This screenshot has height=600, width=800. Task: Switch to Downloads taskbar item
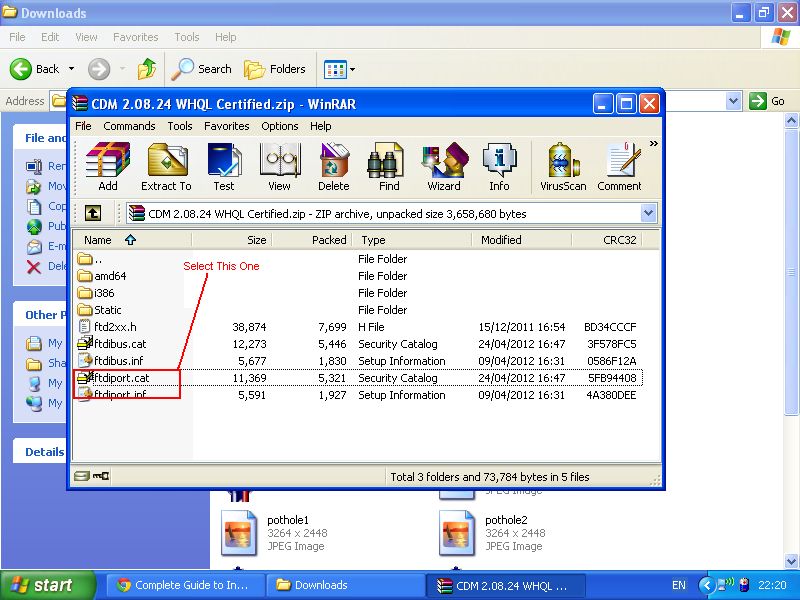pyautogui.click(x=344, y=585)
